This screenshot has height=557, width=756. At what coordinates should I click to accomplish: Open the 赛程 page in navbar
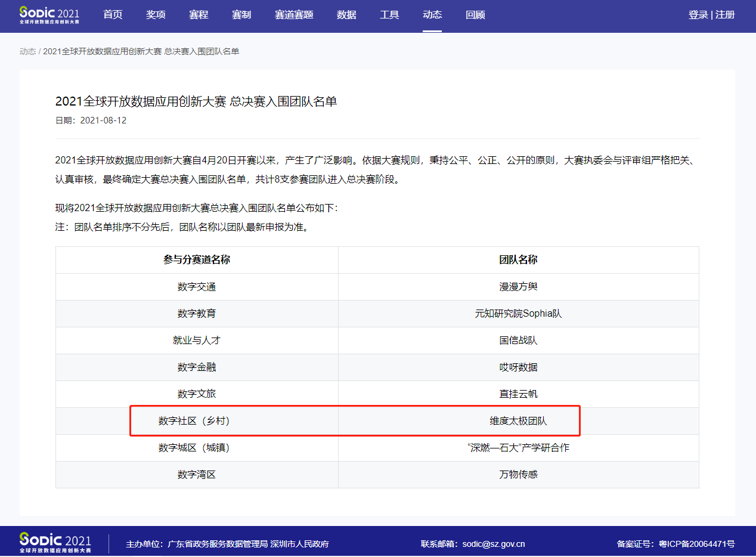[x=199, y=15]
